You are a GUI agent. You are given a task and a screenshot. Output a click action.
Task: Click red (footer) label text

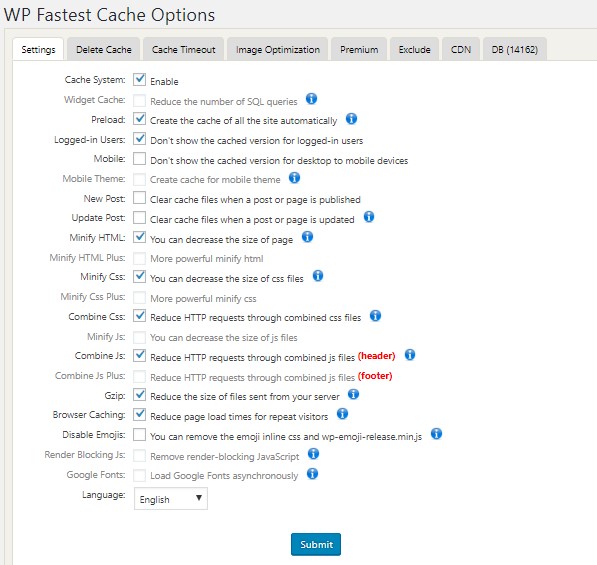pos(375,376)
